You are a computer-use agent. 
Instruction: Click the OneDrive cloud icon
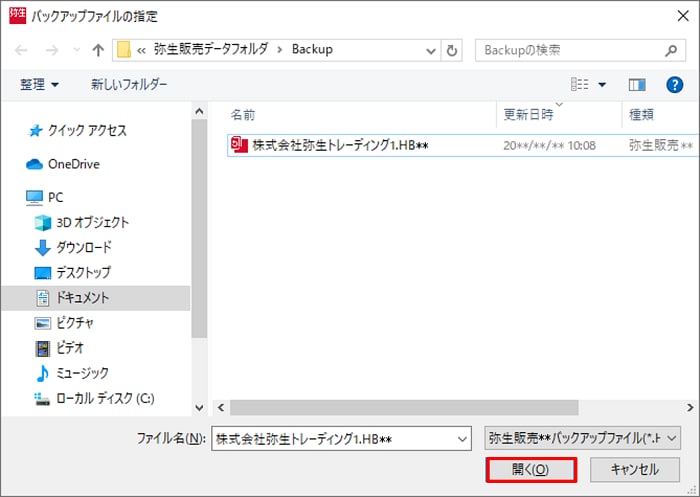click(x=34, y=164)
